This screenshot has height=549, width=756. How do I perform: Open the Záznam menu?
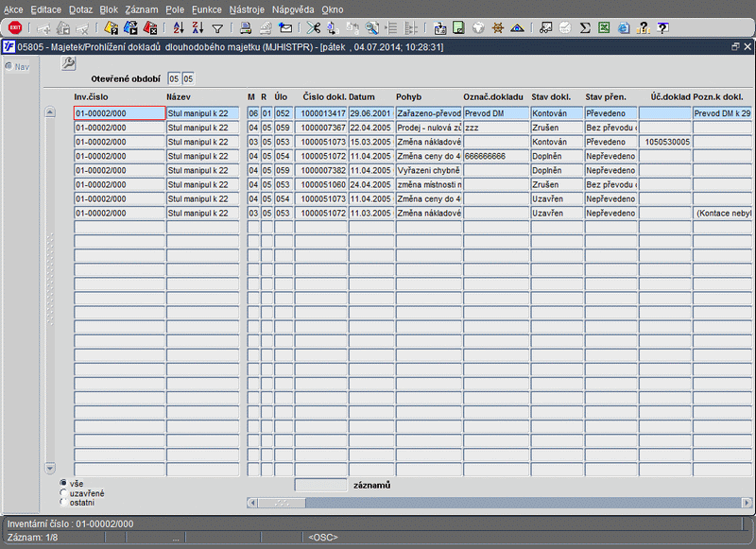click(141, 9)
